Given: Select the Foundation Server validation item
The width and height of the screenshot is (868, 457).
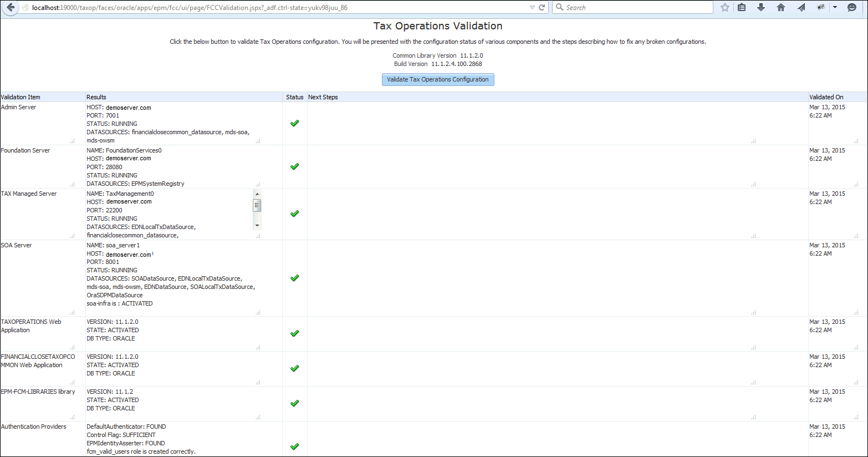Looking at the screenshot, I should (25, 150).
